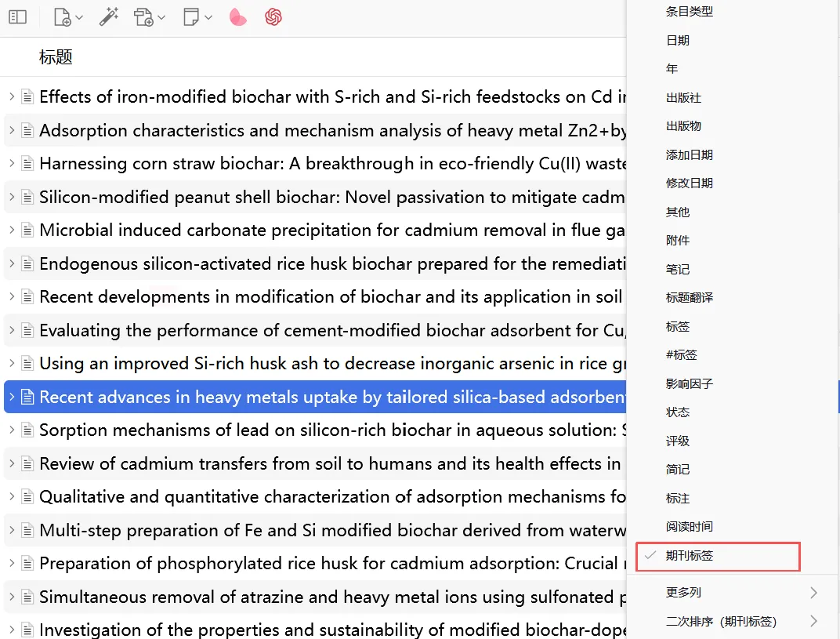Click document icon of 'Harnessing corn straw biochar'
Viewport: 840px width, 639px height.
pyautogui.click(x=27, y=164)
